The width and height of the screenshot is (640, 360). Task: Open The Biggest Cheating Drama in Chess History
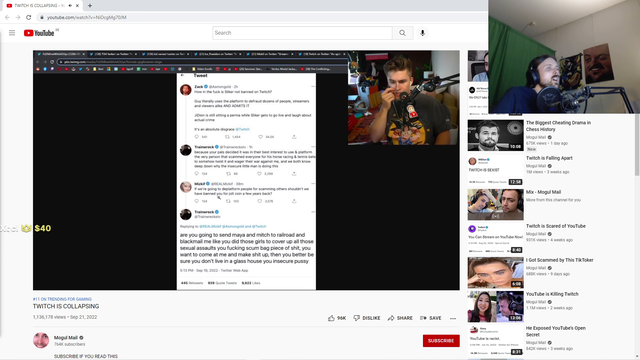558,126
